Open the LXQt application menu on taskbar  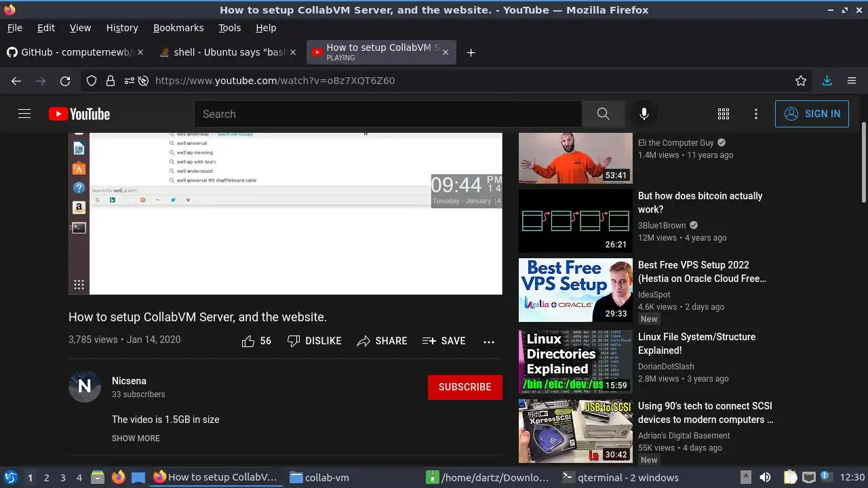click(10, 477)
